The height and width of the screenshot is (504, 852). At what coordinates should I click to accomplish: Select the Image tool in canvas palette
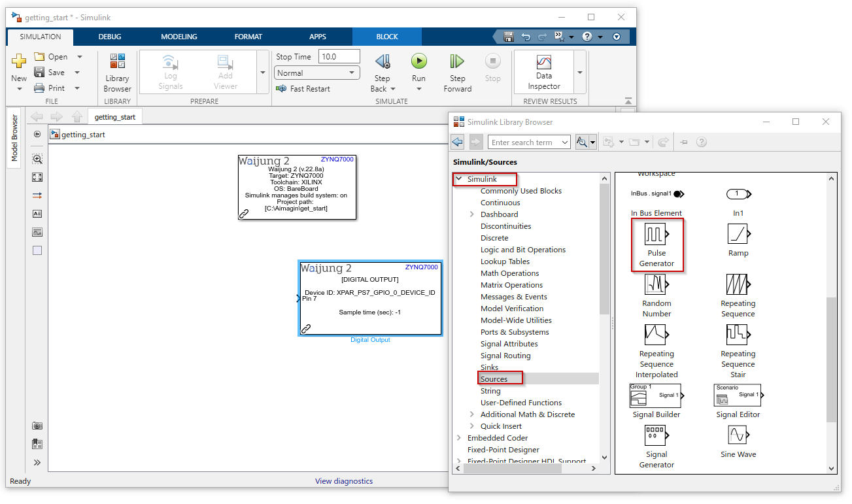tap(37, 232)
